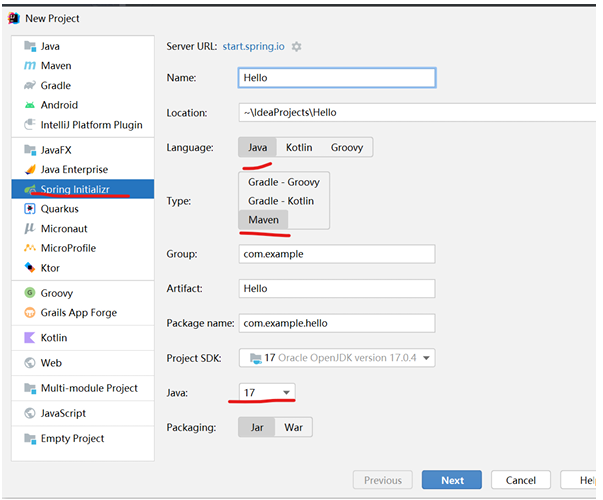Click the Quarkus icon
The height and width of the screenshot is (500, 603).
pyautogui.click(x=30, y=209)
